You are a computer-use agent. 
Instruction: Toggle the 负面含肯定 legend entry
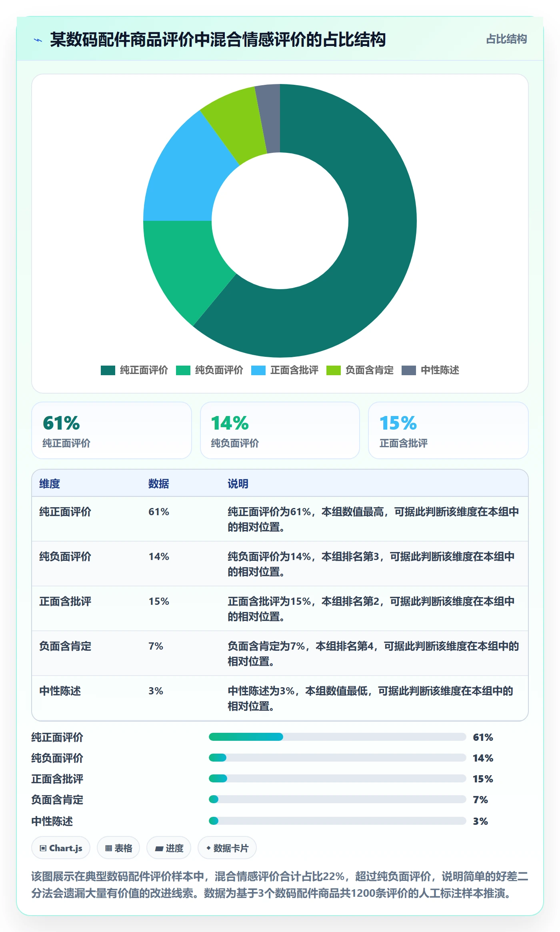360,370
